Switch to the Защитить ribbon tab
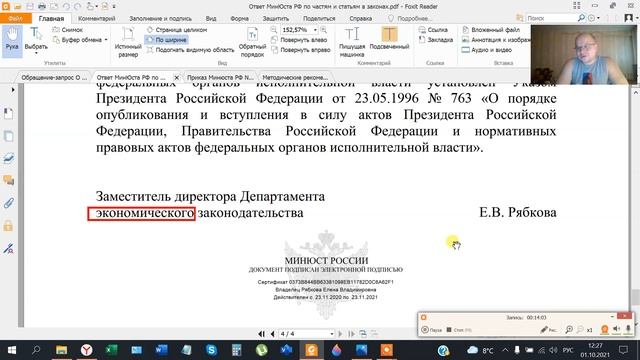The image size is (640, 360). (276, 18)
